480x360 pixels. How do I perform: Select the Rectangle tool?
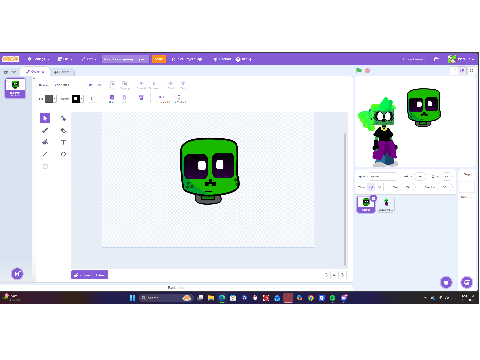click(x=45, y=166)
